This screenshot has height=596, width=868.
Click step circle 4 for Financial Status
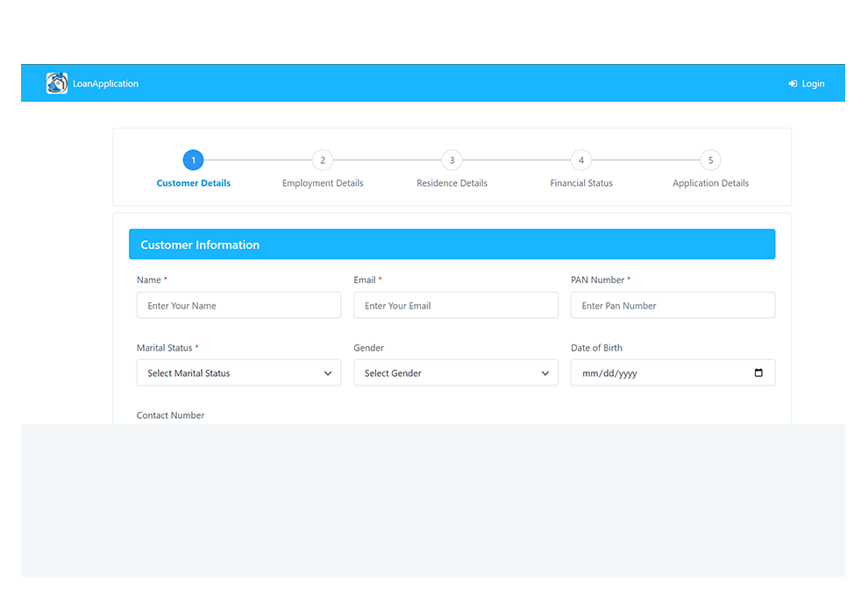pyautogui.click(x=580, y=160)
